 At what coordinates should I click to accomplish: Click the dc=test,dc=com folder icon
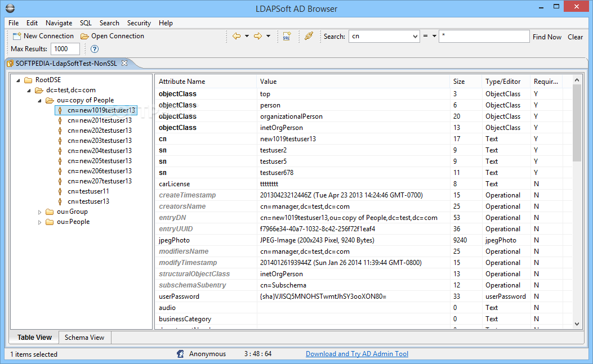(39, 91)
